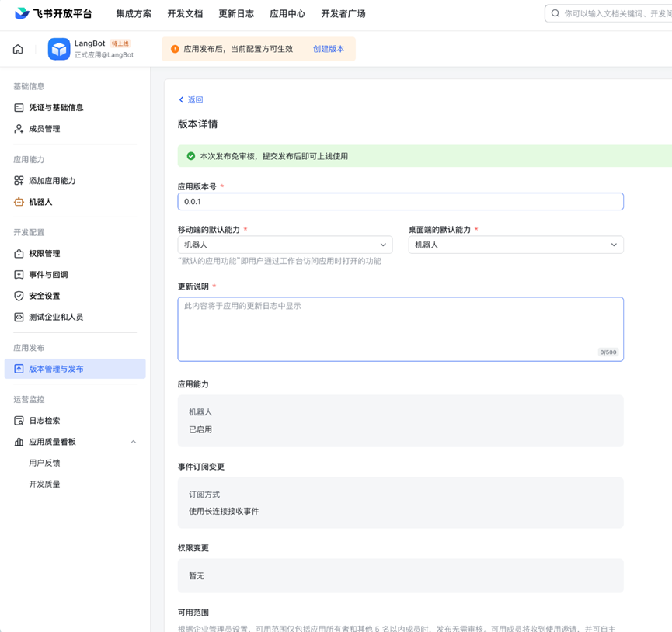This screenshot has width=672, height=632.
Task: Open 桌面端的默认能力 dropdown
Action: 516,245
